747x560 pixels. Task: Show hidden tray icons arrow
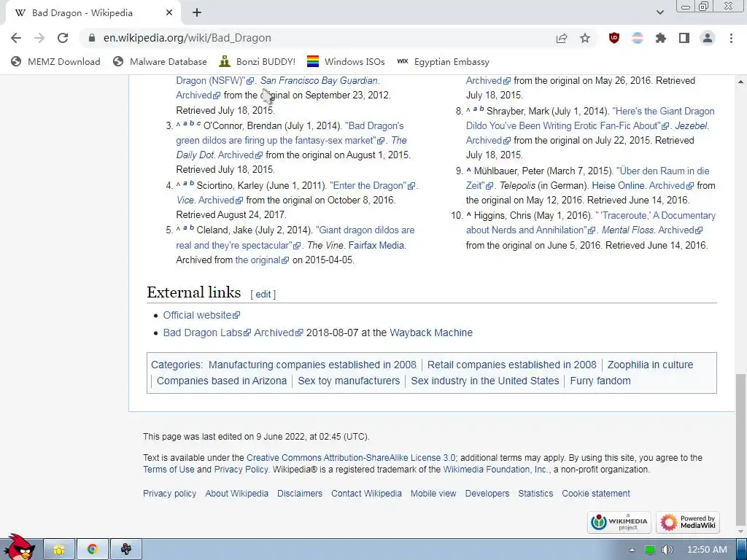pyautogui.click(x=632, y=550)
